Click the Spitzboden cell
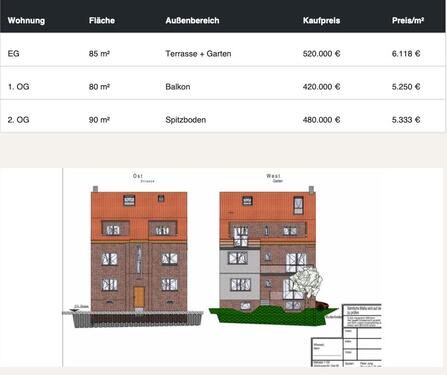Screen dimensions: 447x375 tap(186, 120)
